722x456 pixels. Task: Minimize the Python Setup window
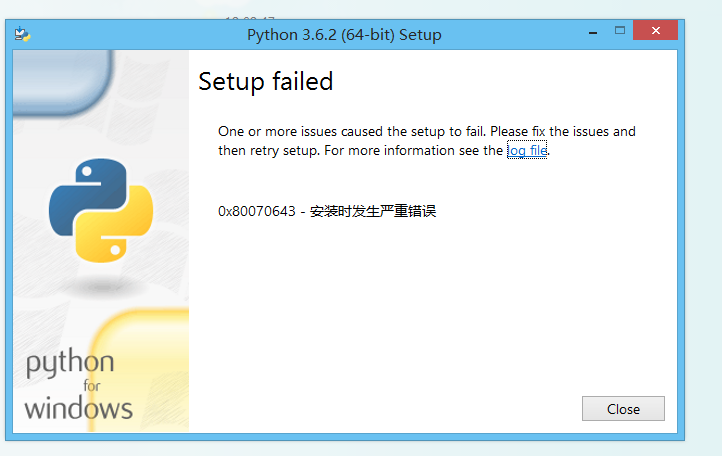[588, 32]
